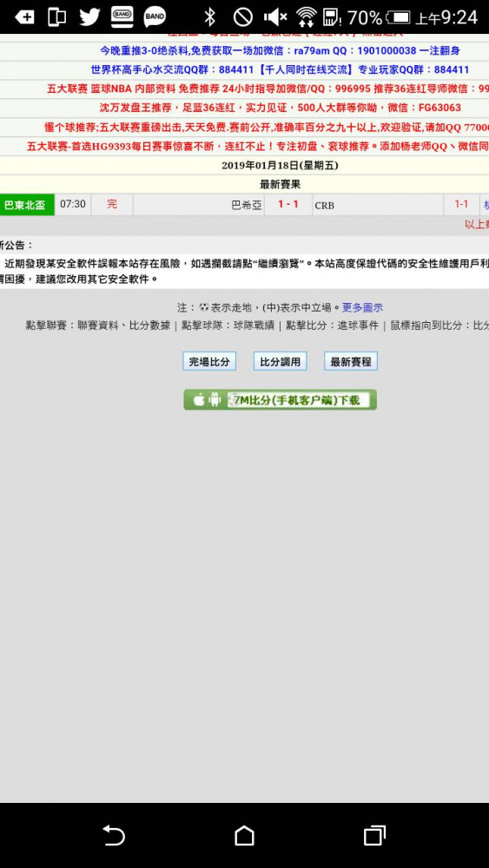Screen dimensions: 489x868
Task: Open the 巴希亞 team name
Action: tap(247, 206)
